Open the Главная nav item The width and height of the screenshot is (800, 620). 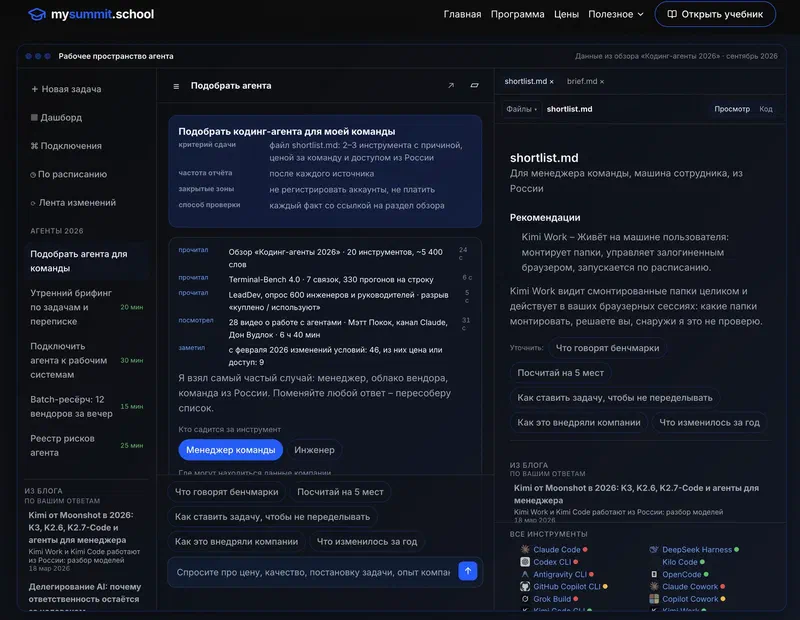[x=462, y=14]
